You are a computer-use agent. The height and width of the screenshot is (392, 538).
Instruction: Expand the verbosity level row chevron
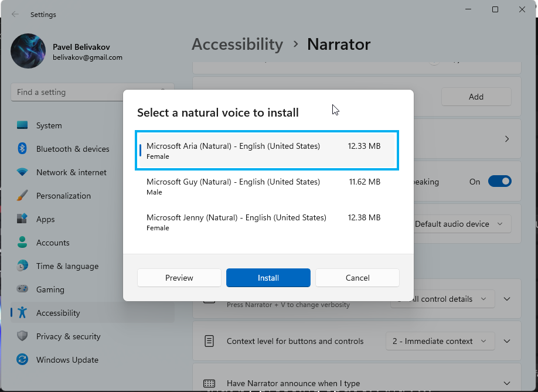pos(507,299)
